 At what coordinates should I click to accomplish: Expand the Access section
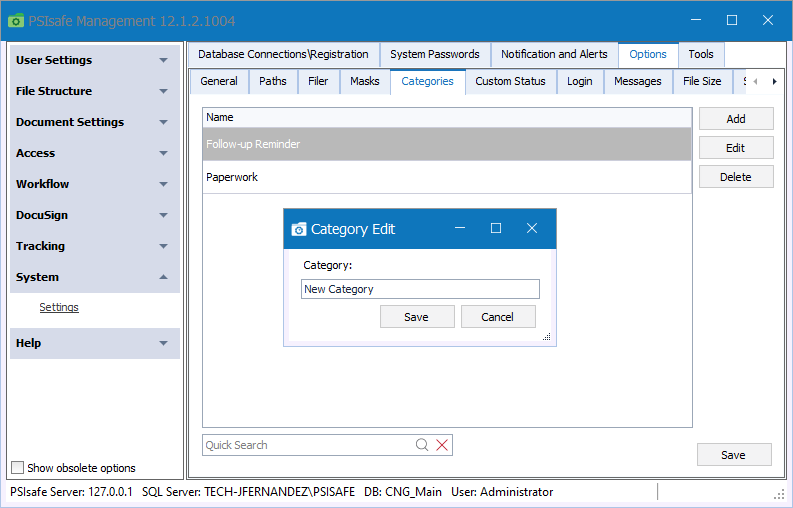[95, 153]
